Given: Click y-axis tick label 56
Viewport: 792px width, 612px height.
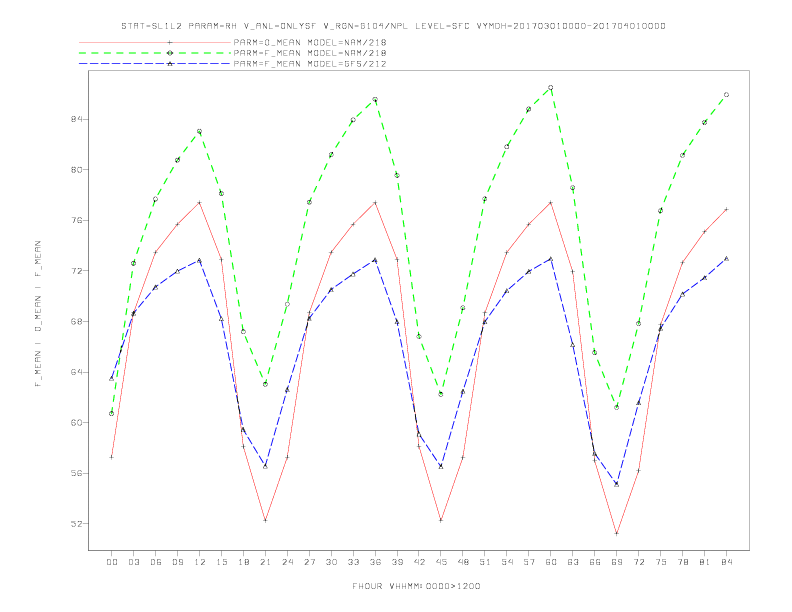Looking at the screenshot, I should (76, 473).
